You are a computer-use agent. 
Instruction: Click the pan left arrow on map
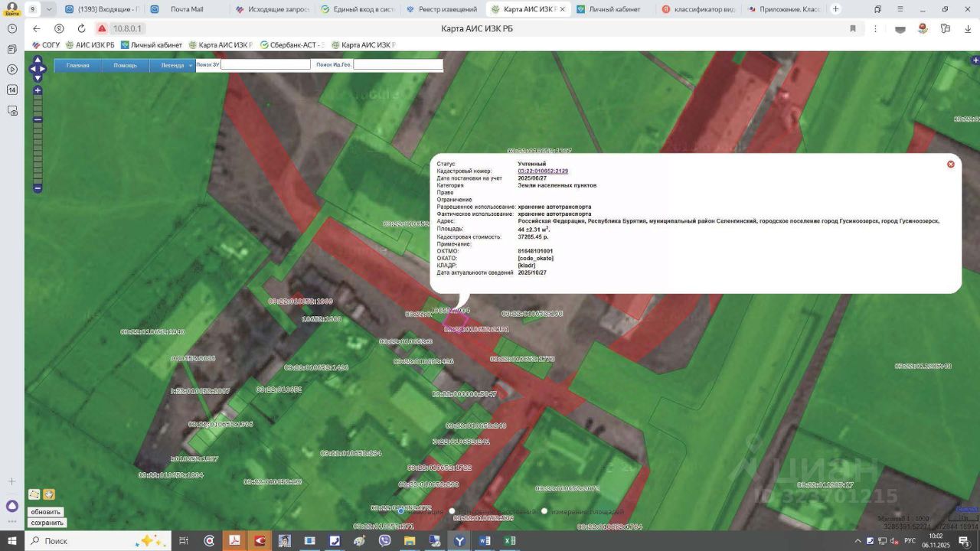pyautogui.click(x=31, y=69)
